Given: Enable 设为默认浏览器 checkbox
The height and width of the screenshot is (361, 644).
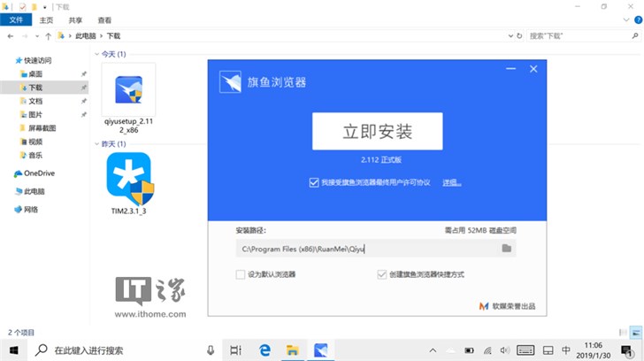Looking at the screenshot, I should [241, 274].
